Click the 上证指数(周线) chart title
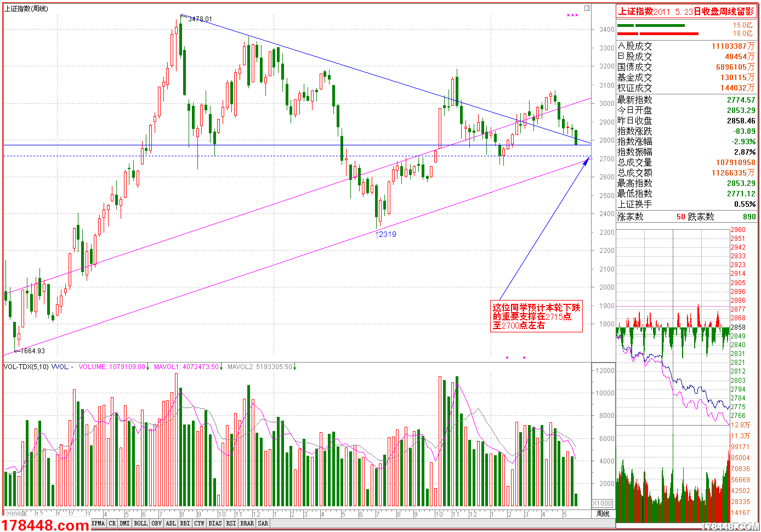 tap(26, 9)
